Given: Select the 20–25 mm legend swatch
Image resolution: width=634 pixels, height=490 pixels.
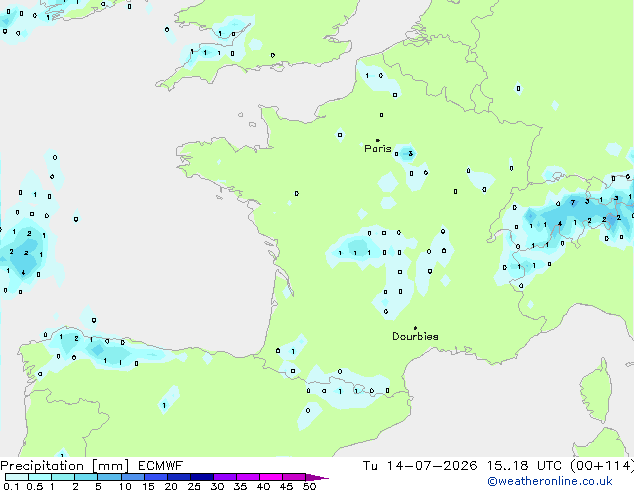Looking at the screenshot, I should pos(178,477).
